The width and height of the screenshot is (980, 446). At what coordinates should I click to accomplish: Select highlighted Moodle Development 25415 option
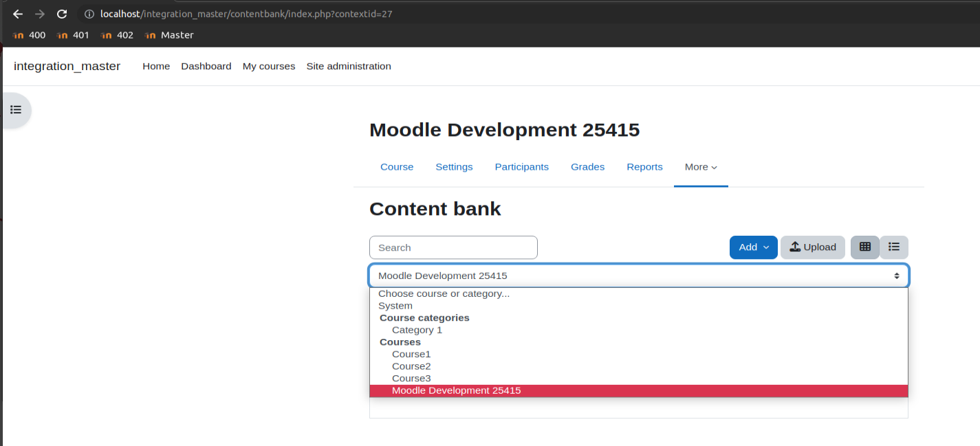coord(639,390)
